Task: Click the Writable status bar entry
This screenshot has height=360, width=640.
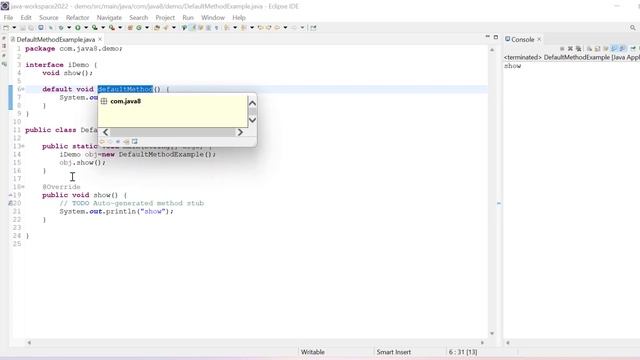Action: pos(313,352)
